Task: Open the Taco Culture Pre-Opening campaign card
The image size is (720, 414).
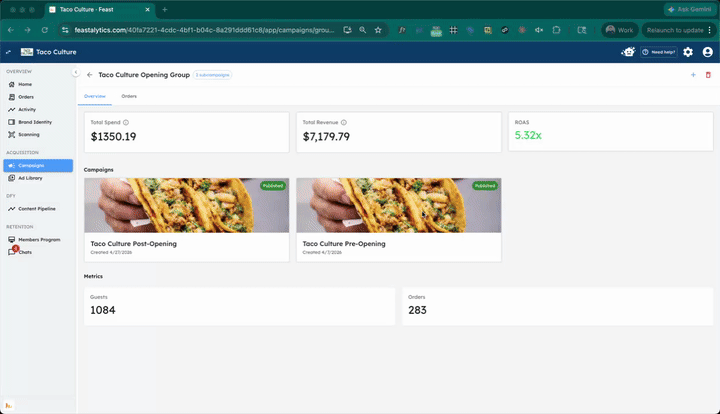Action: pyautogui.click(x=399, y=220)
